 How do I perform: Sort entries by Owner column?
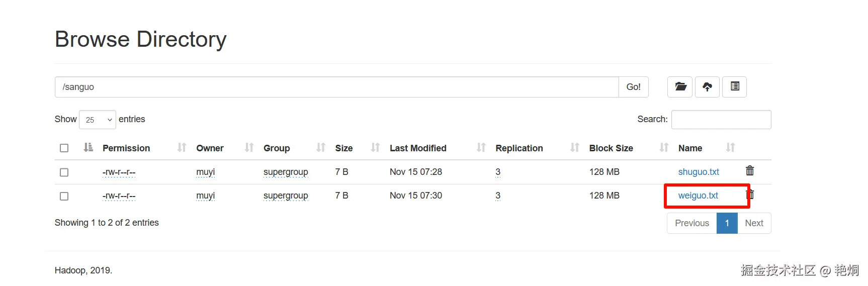click(210, 148)
